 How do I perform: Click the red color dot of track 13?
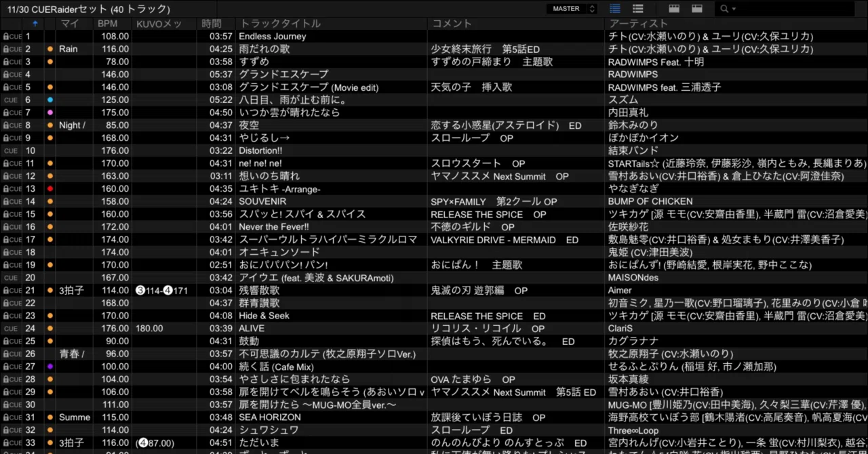click(x=50, y=189)
